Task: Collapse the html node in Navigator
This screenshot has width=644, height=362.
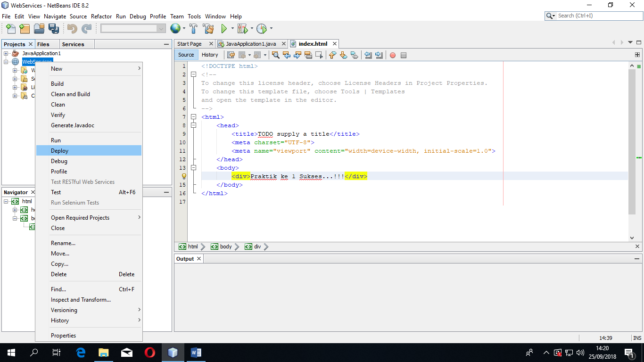Action: [x=6, y=201]
